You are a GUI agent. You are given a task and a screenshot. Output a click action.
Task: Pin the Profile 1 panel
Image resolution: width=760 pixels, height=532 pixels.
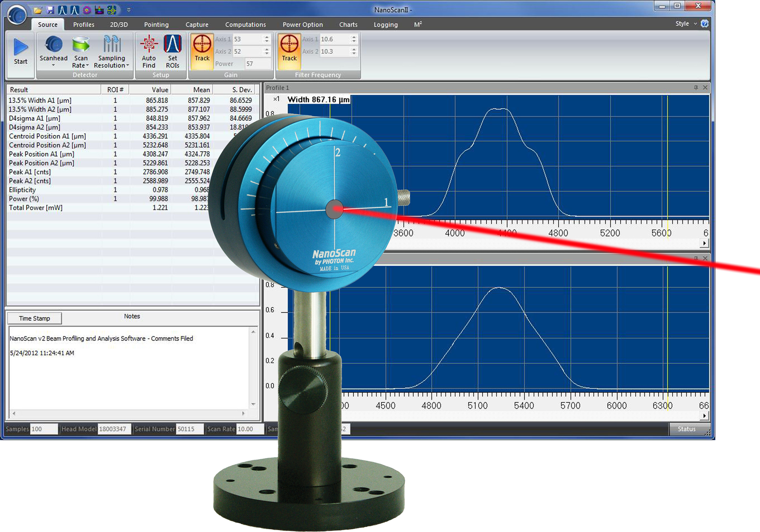pos(696,87)
